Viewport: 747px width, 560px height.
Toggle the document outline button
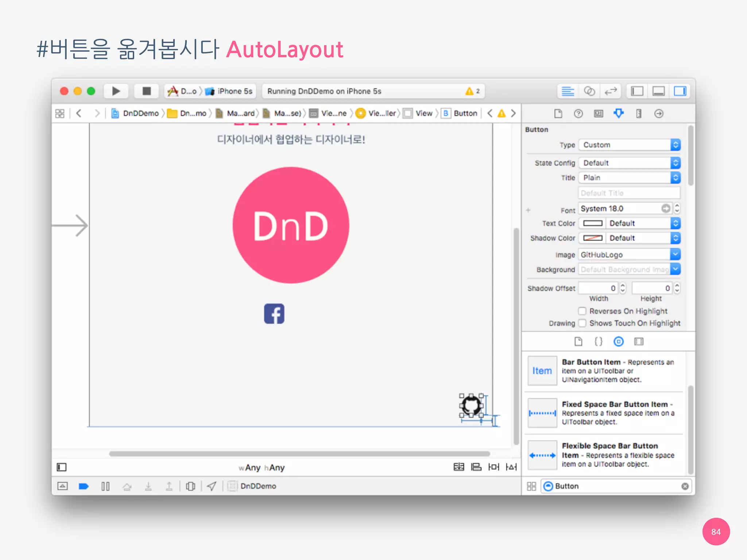coord(62,467)
